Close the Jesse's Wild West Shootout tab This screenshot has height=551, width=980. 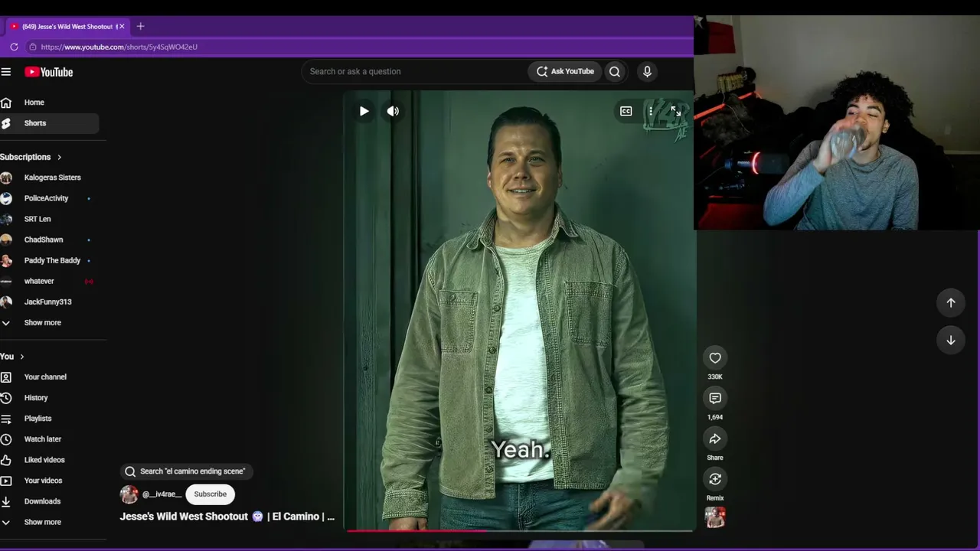point(121,26)
